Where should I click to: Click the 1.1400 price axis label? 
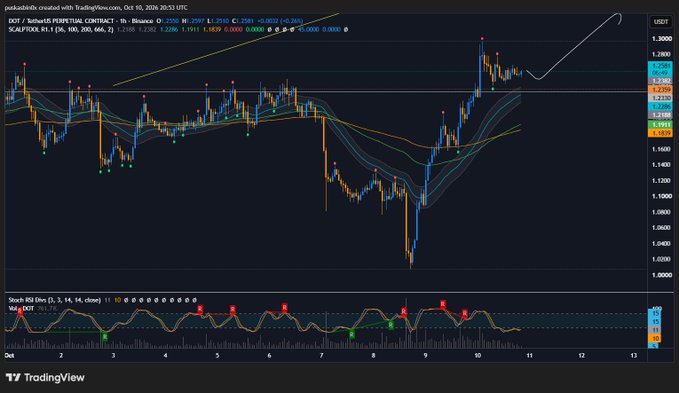coord(661,165)
